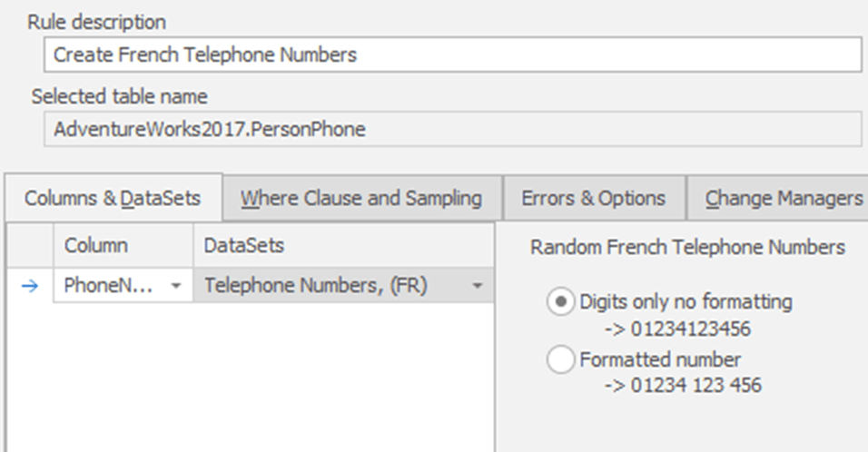This screenshot has height=452, width=868.
Task: Expand the Telephone Numbers, (FR) dropdown arrow
Action: [x=478, y=286]
